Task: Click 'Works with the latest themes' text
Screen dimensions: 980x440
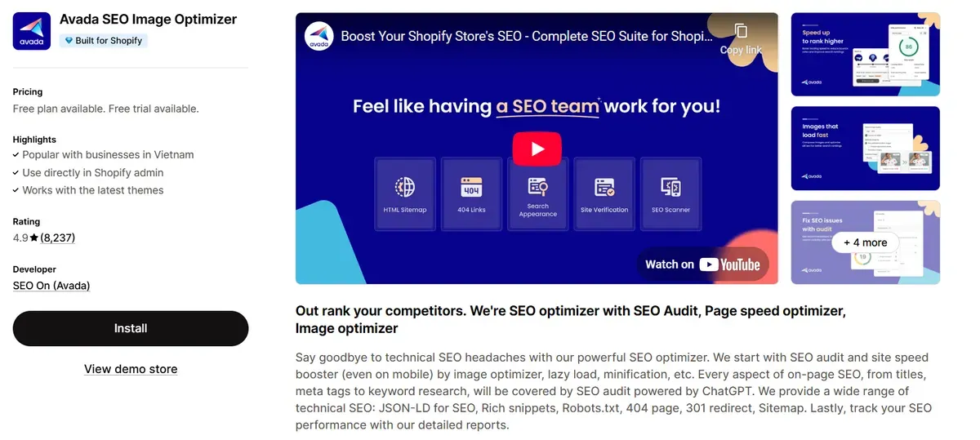Action: click(x=93, y=190)
